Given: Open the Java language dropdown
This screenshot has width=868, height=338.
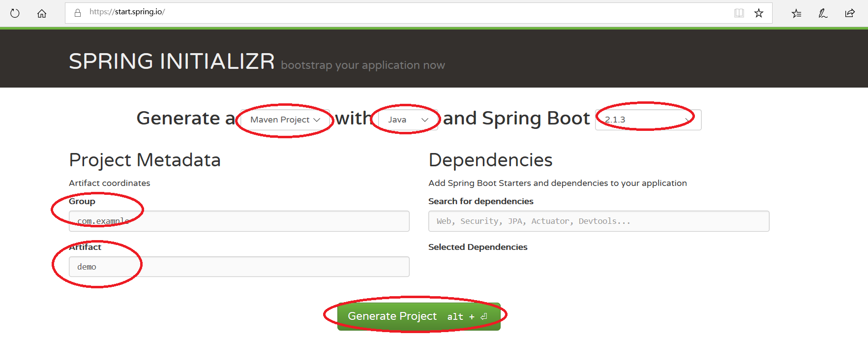Looking at the screenshot, I should [x=408, y=120].
